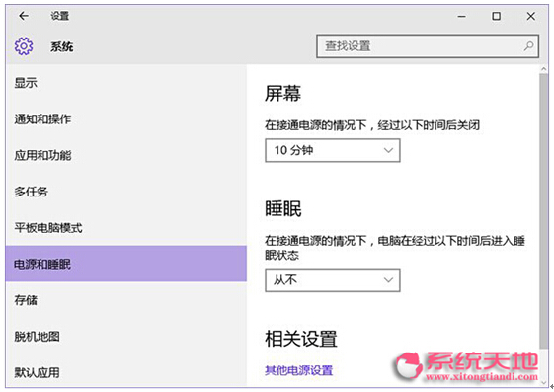
Task: Click the back arrow in title bar
Action: pos(24,16)
